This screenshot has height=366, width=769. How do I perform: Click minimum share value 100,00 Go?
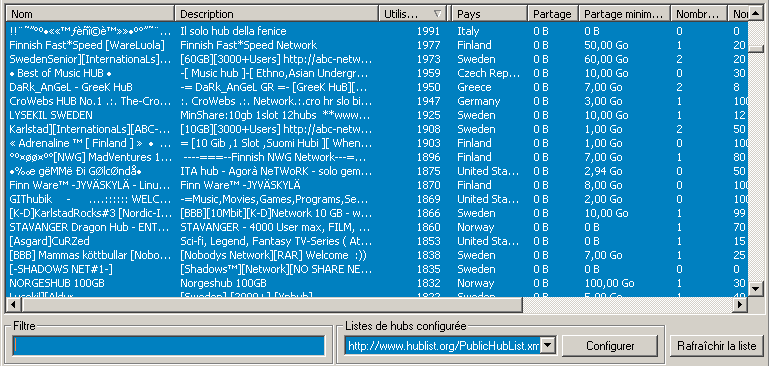[x=609, y=283]
